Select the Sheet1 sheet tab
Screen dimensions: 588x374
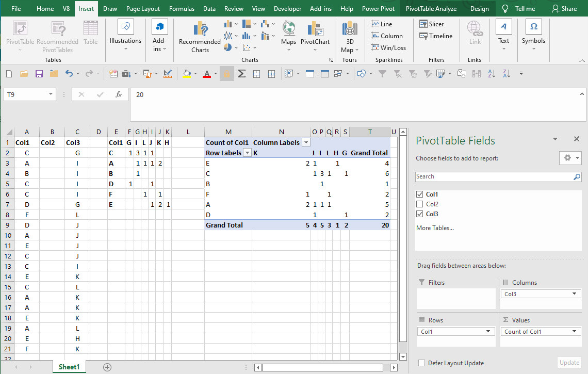tap(69, 367)
